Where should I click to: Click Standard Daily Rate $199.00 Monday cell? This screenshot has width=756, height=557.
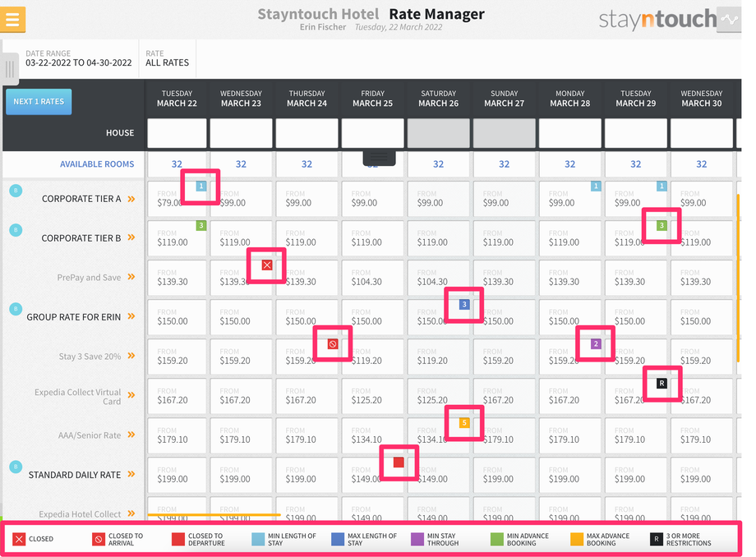[570, 475]
